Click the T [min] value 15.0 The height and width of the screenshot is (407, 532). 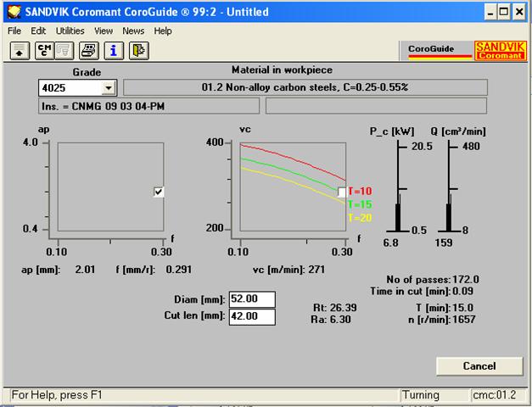(462, 308)
